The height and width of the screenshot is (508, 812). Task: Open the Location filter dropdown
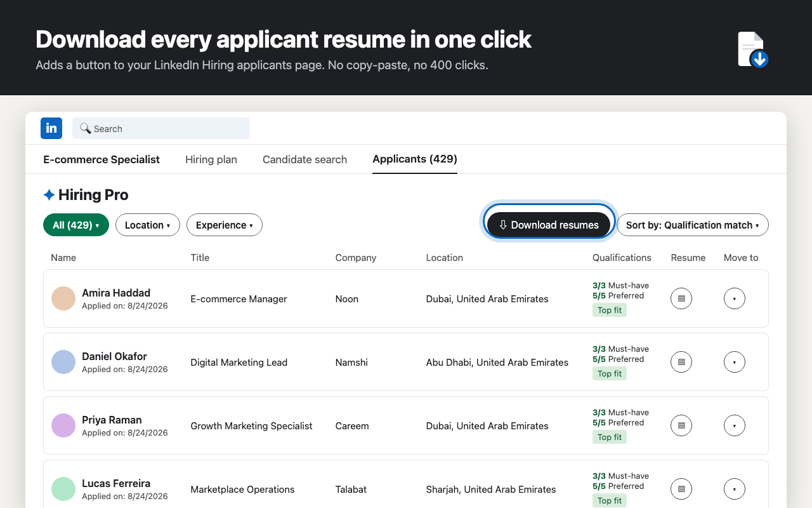pos(148,225)
